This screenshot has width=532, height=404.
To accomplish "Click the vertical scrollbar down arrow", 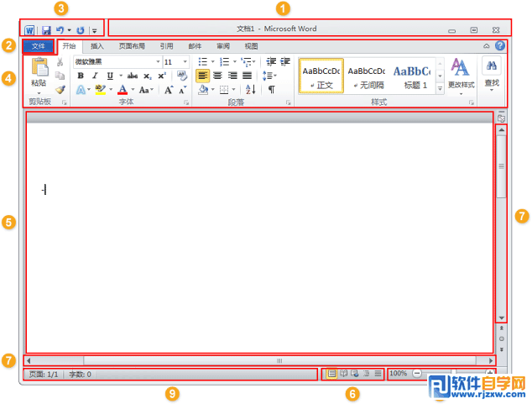I will click(x=502, y=317).
